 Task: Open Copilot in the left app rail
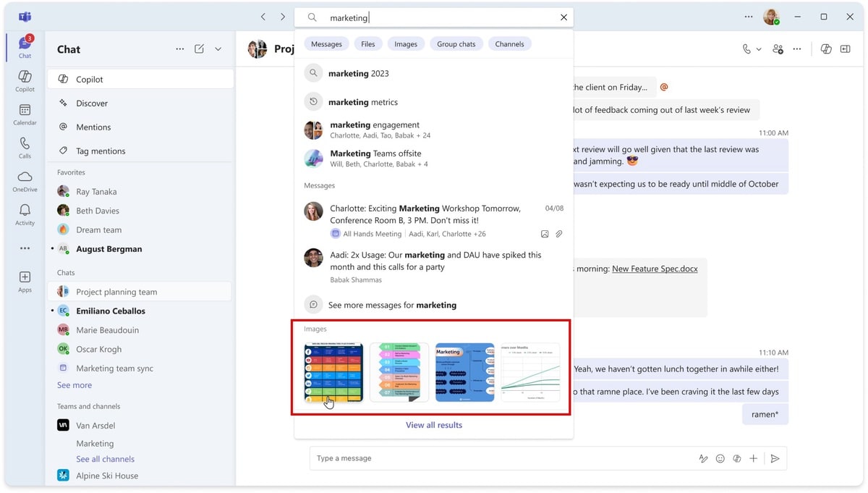[25, 80]
